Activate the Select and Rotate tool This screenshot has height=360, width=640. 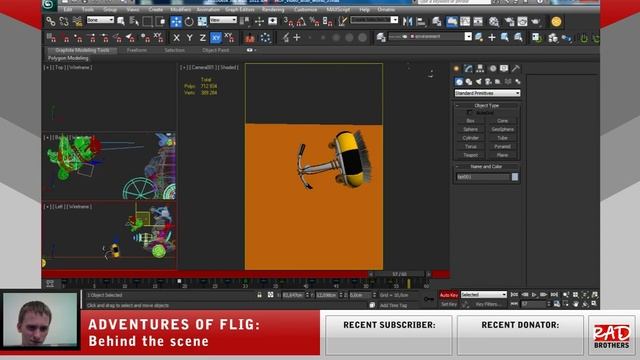[x=189, y=21]
